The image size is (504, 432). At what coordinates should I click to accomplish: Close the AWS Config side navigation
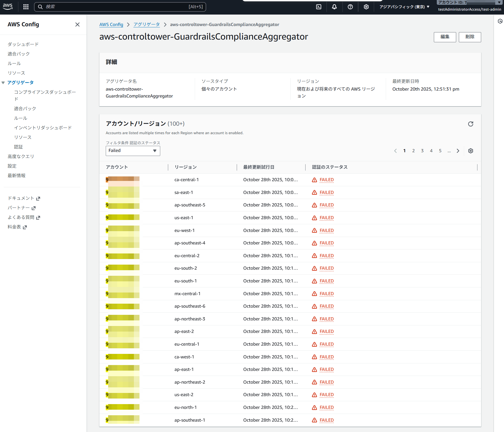[x=77, y=24]
